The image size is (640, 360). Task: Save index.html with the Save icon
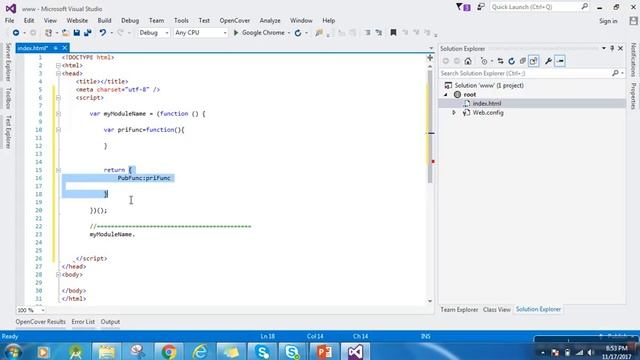coord(76,33)
